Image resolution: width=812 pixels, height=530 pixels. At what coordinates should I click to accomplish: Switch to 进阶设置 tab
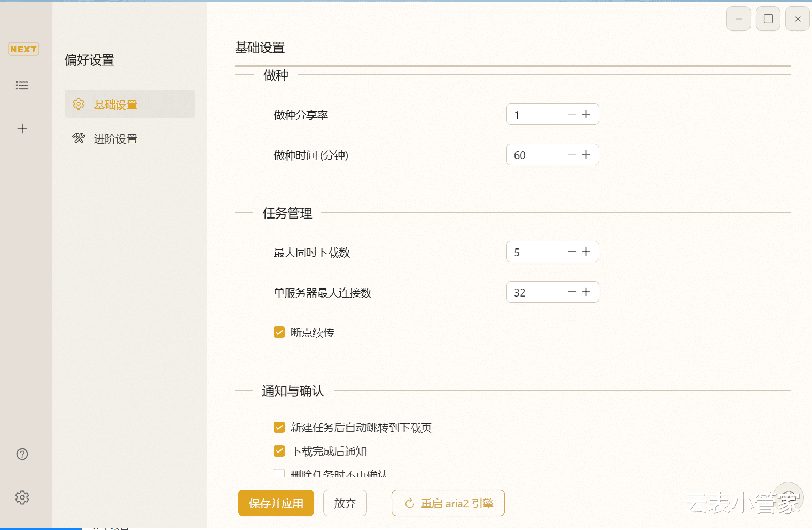(x=116, y=139)
